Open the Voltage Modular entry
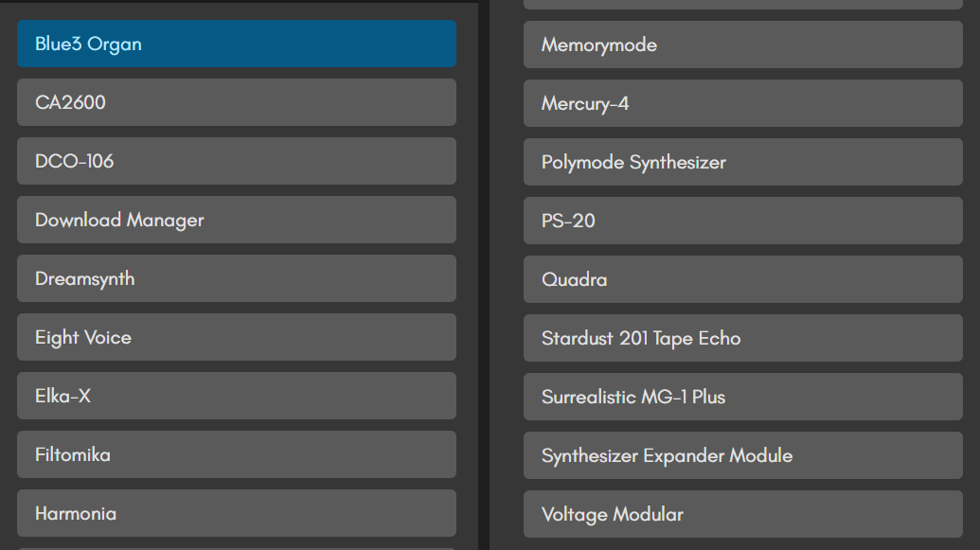This screenshot has height=550, width=980. tap(742, 514)
